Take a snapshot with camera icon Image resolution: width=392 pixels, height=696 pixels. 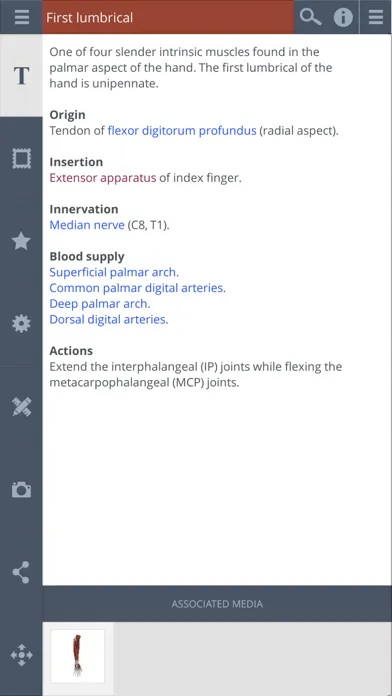coord(21,490)
